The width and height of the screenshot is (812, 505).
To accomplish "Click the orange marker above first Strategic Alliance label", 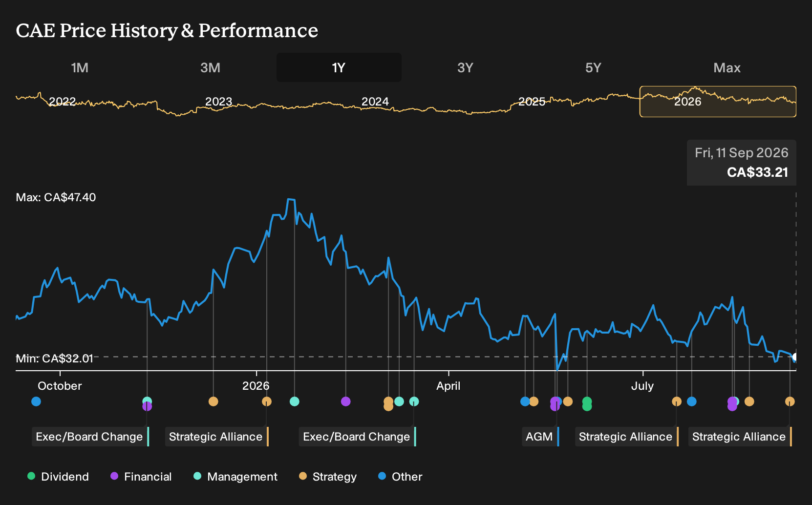I will [266, 401].
